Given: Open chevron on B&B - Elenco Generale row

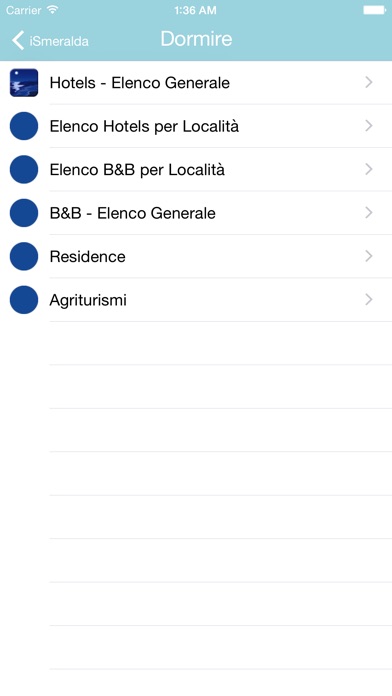Looking at the screenshot, I should click(368, 213).
